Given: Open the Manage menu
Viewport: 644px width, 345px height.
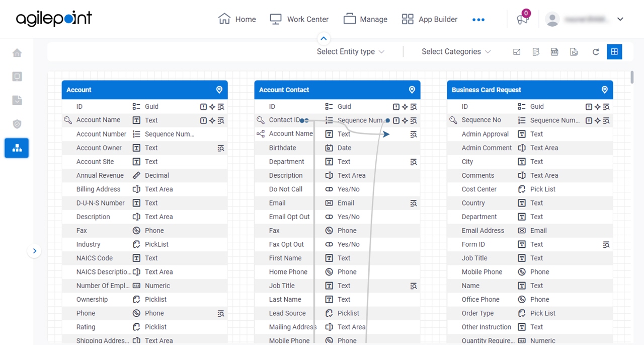Looking at the screenshot, I should click(x=365, y=19).
